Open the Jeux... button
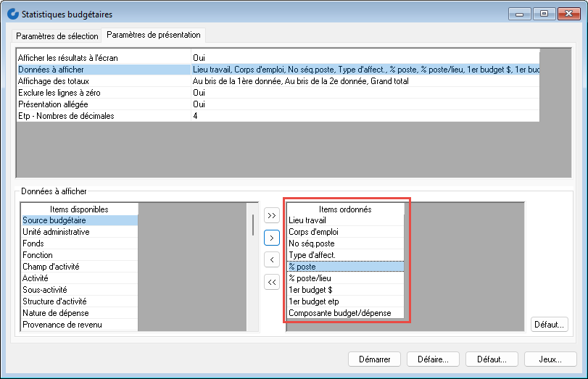Viewport: 588px width, 379px height. [550, 359]
